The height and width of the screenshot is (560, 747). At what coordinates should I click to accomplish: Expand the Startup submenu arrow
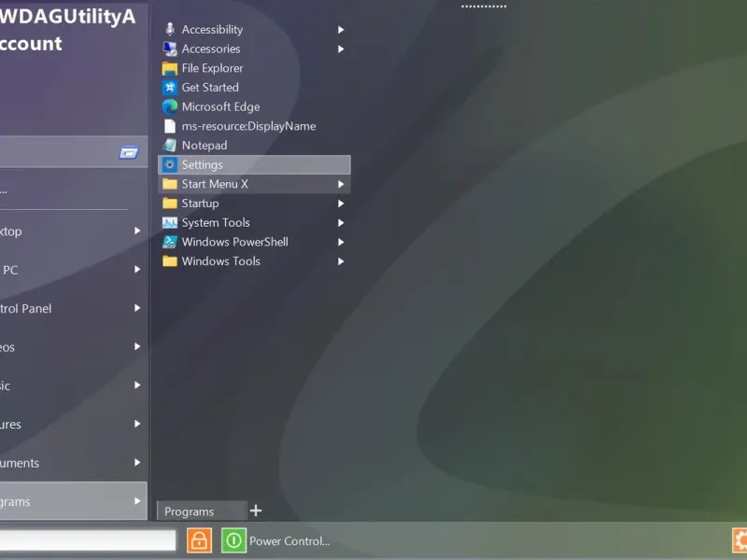(341, 203)
